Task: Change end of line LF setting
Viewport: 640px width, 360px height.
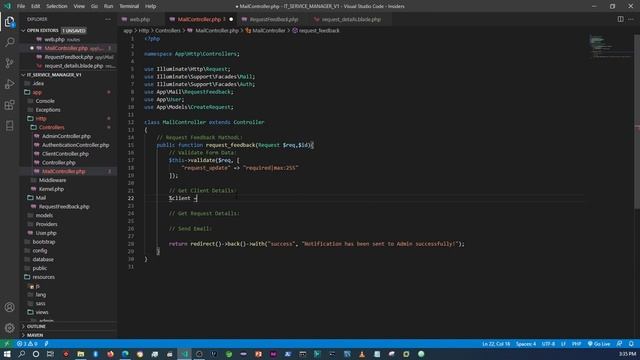Action: pos(563,344)
